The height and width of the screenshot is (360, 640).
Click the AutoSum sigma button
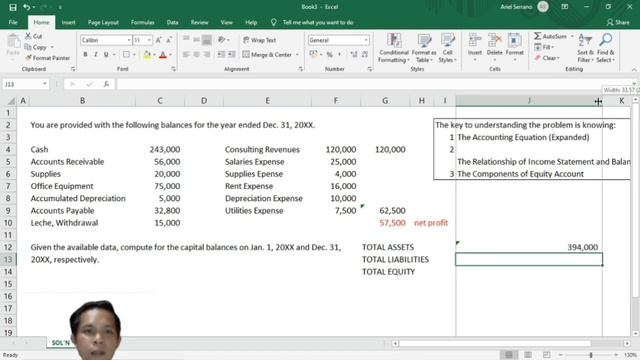tap(550, 36)
